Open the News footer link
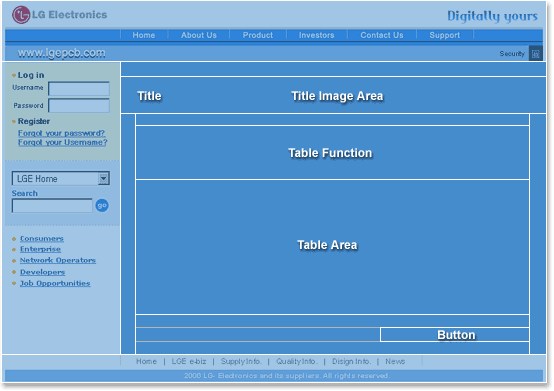The width and height of the screenshot is (554, 391). [395, 361]
